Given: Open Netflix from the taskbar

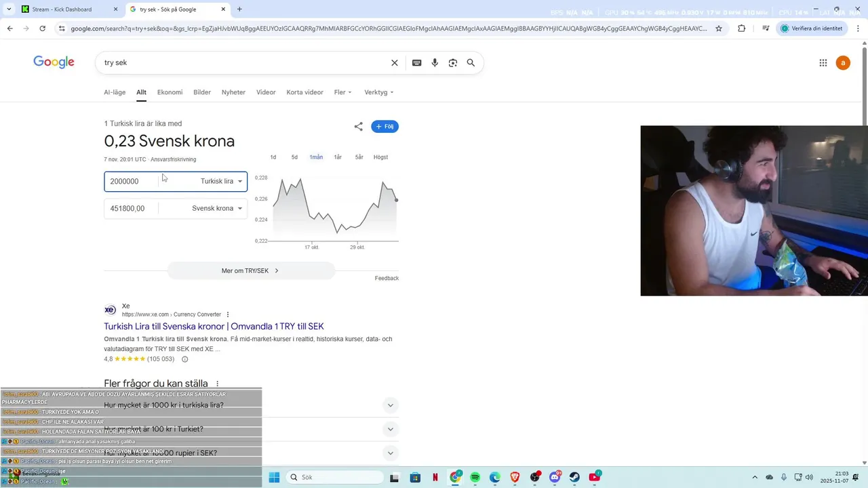Looking at the screenshot, I should click(435, 477).
